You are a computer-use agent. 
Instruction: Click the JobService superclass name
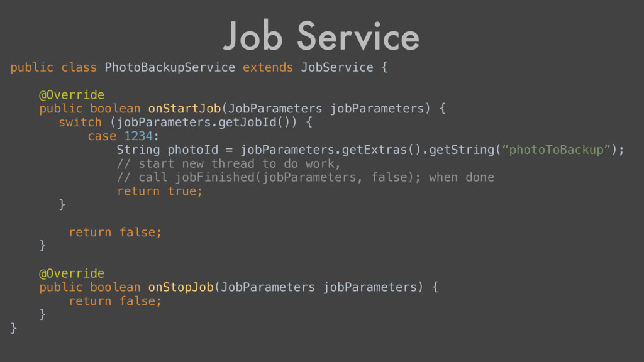coord(337,67)
